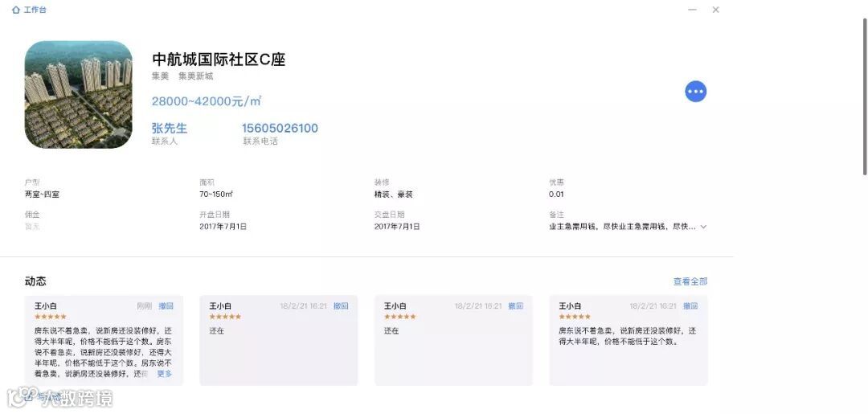The image size is (868, 414).
Task: Click the 工作台 home icon
Action: click(15, 10)
